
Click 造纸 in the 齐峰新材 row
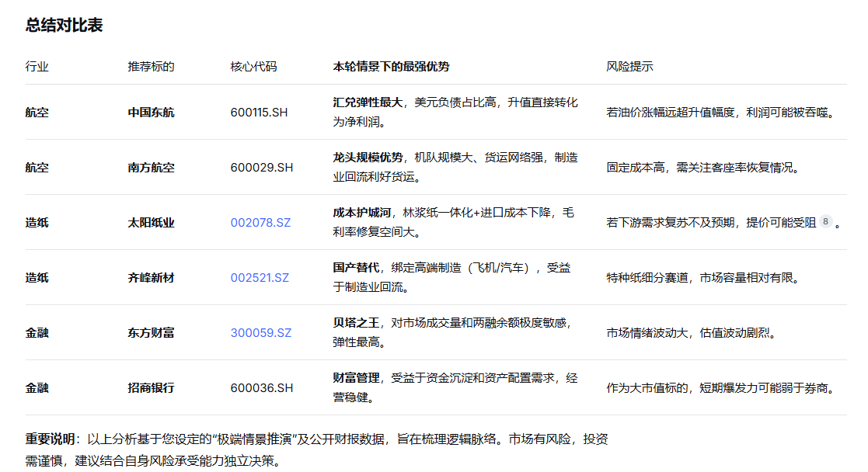[x=37, y=278]
